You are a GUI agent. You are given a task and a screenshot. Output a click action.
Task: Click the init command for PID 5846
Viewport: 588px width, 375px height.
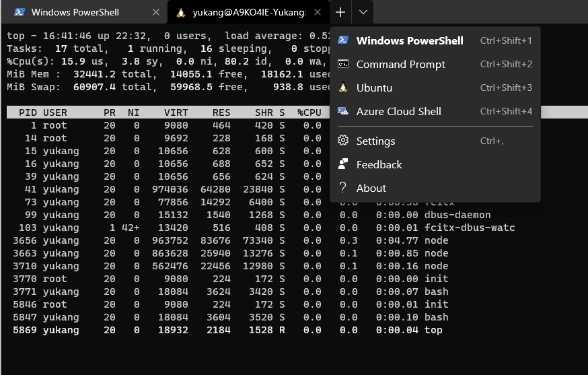click(437, 304)
